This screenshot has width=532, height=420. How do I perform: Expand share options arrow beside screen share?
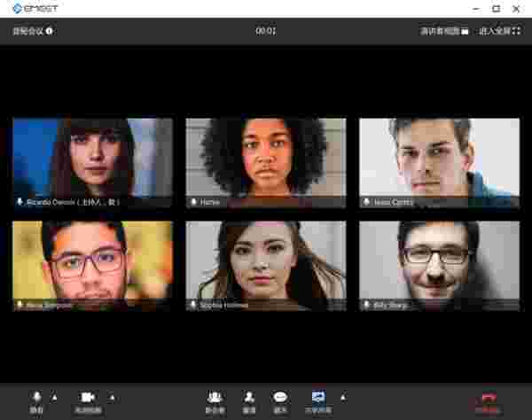pos(343,397)
